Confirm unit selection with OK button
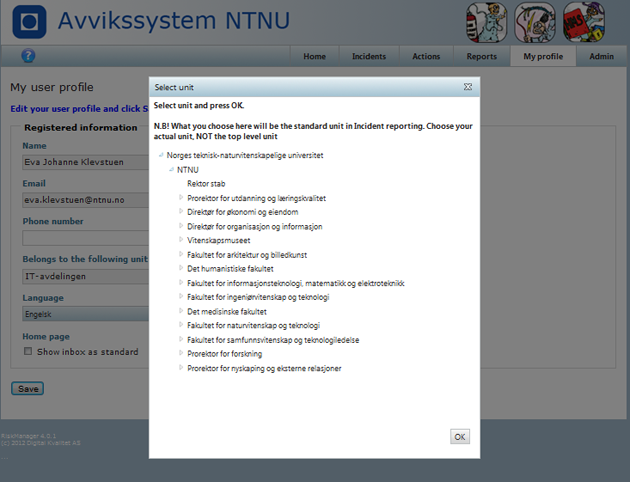This screenshot has width=630, height=482. (x=460, y=437)
